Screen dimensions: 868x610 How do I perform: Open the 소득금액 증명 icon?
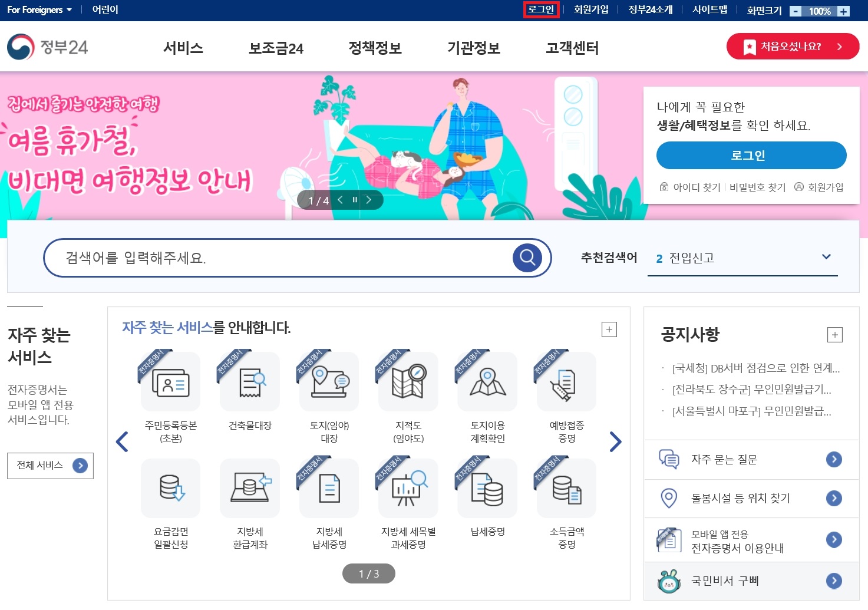pyautogui.click(x=566, y=488)
